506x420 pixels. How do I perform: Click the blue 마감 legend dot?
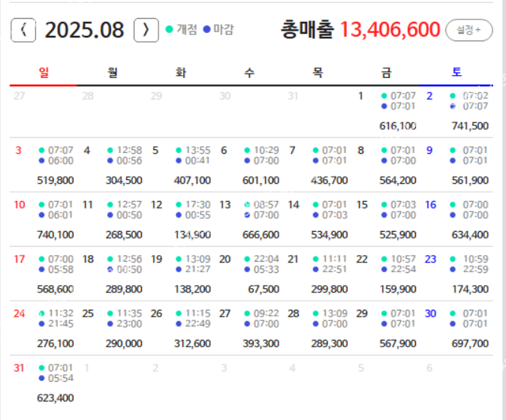207,29
